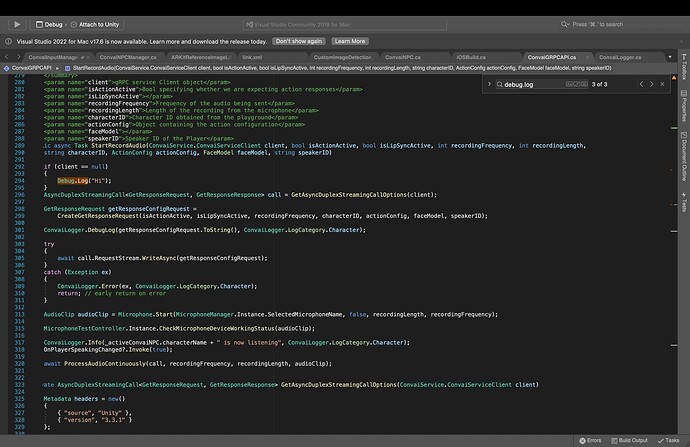The image size is (690, 447).
Task: Open the ConvaiGRPCAPI class breadcrumb
Action: [x=28, y=68]
